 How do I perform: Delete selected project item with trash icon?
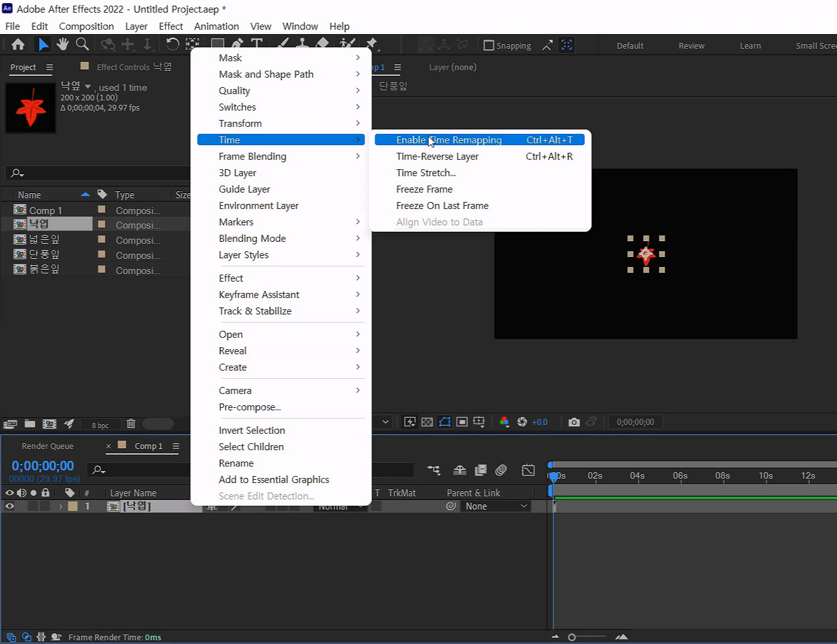tap(131, 424)
